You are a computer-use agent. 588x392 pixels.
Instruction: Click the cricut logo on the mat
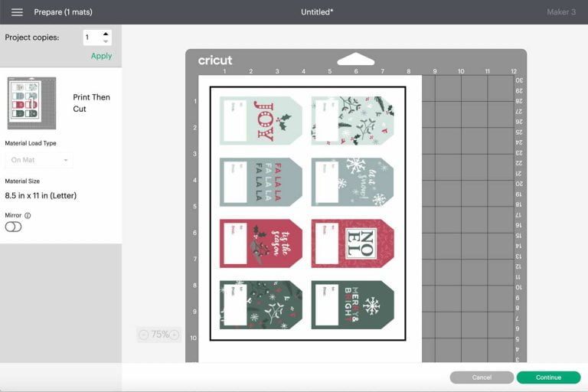tap(215, 60)
